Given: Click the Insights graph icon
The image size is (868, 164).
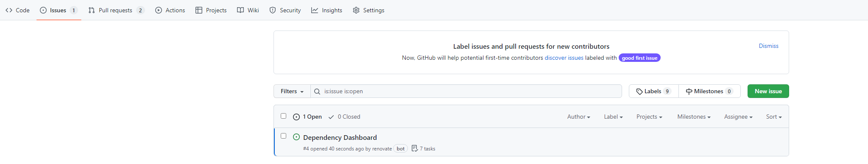Looking at the screenshot, I should 315,10.
